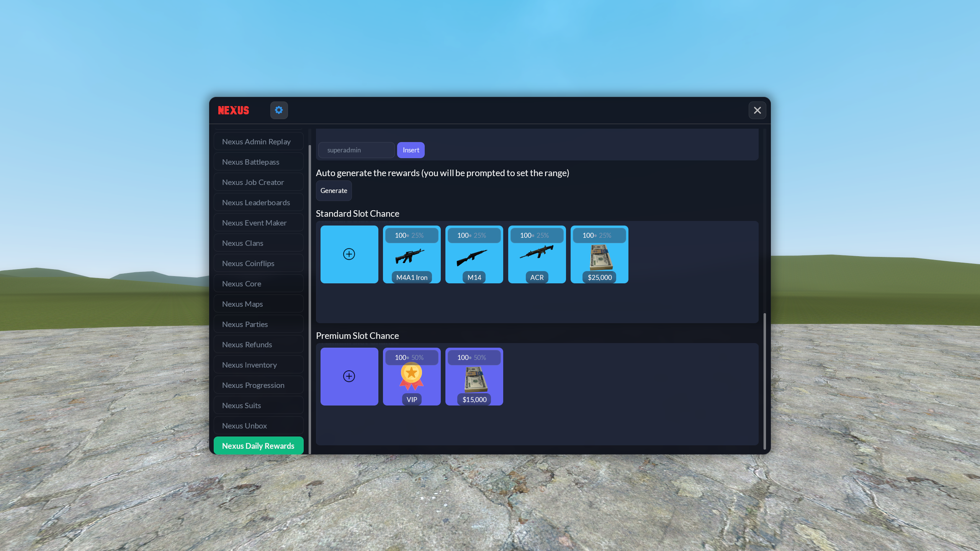This screenshot has width=980, height=551.
Task: Click the M4A1 Iron 100 • 25% chance badge
Action: pyautogui.click(x=412, y=235)
